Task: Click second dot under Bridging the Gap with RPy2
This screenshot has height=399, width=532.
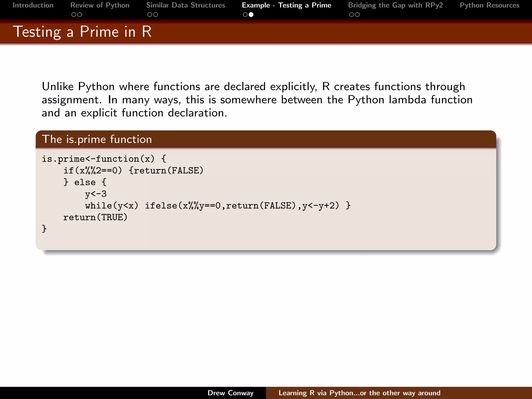Action: [x=357, y=15]
